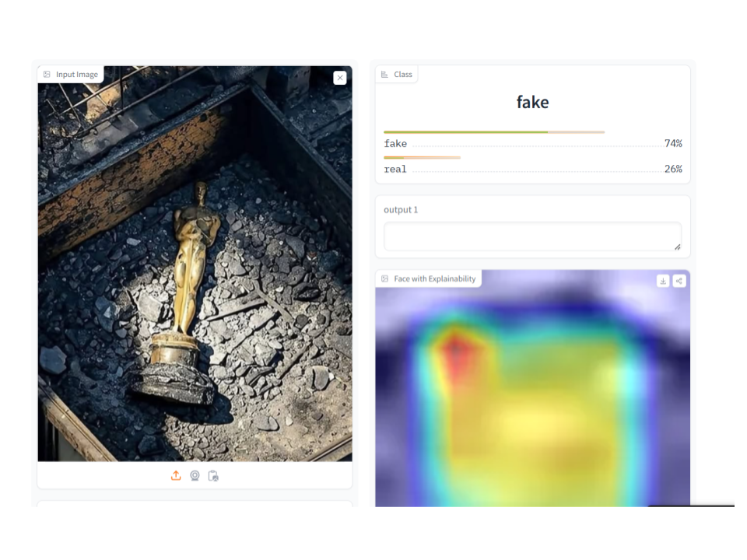
Task: Click the fake confidence bar
Action: (x=494, y=132)
